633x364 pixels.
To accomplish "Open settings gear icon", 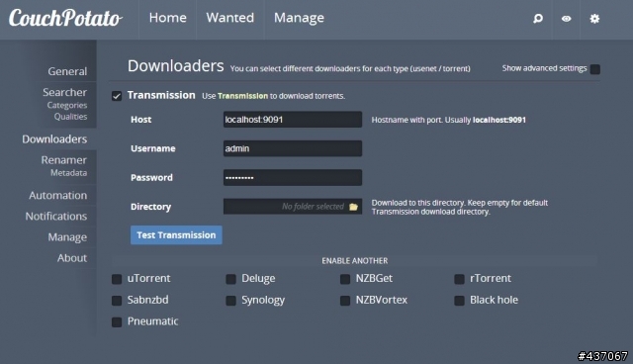I will click(x=594, y=19).
